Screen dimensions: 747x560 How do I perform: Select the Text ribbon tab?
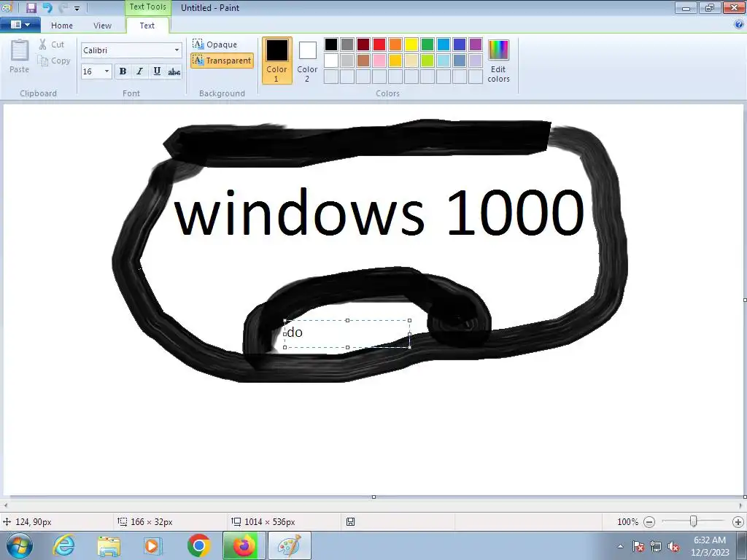coord(147,26)
